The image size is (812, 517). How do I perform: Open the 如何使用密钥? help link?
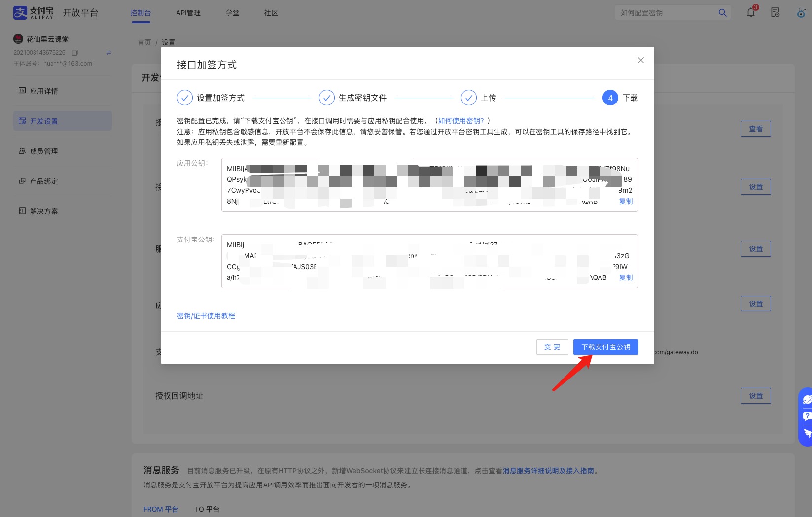(x=461, y=121)
